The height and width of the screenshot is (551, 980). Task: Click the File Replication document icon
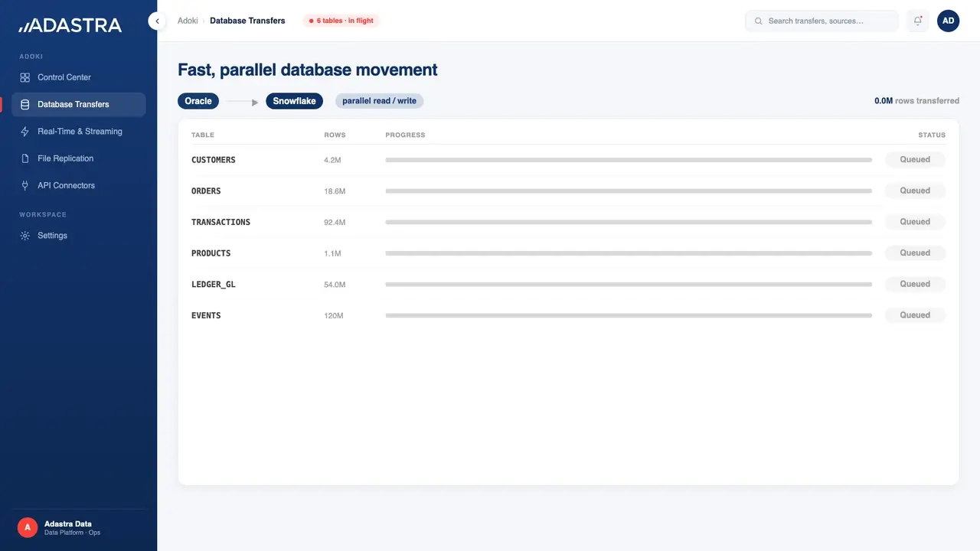[24, 158]
